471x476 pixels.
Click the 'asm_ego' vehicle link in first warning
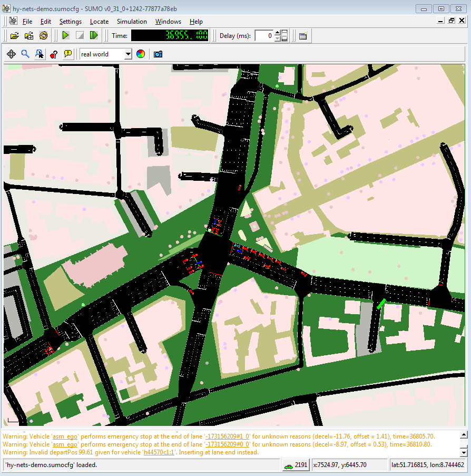pos(65,436)
